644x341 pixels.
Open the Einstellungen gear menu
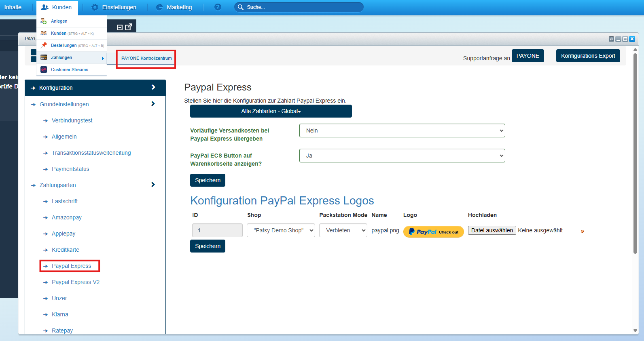114,7
